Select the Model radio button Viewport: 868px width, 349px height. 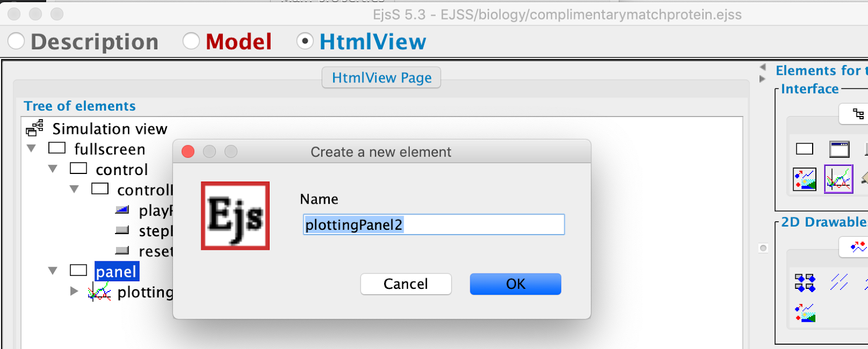pyautogui.click(x=191, y=41)
